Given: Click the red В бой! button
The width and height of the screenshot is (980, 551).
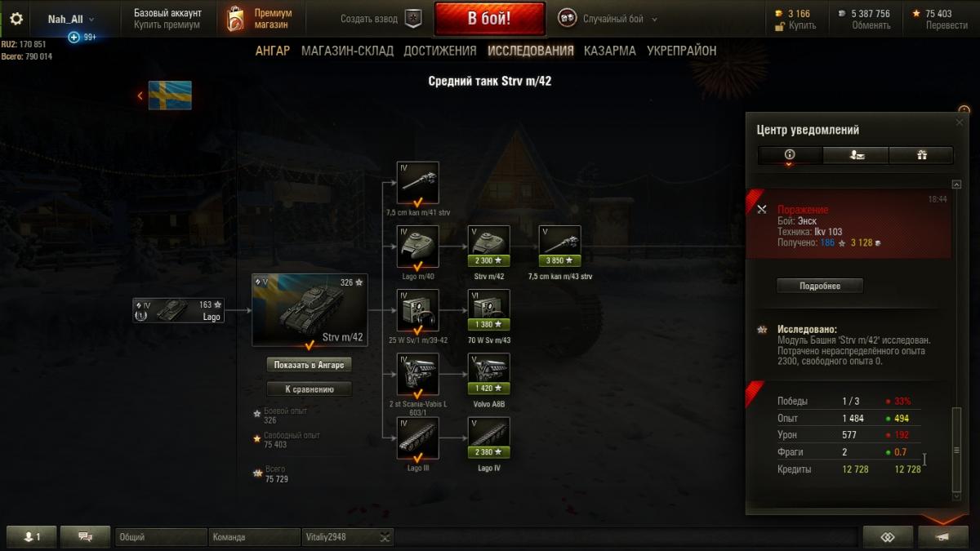Looking at the screenshot, I should (489, 19).
